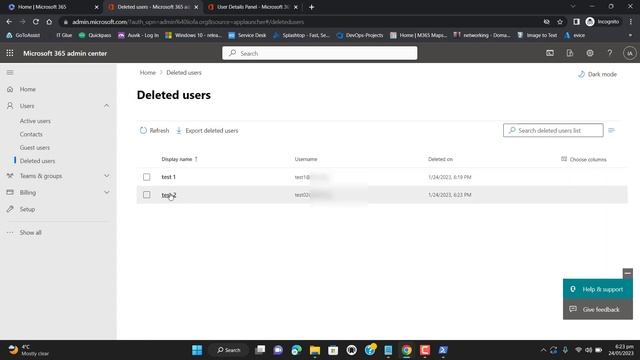
Task: Open the Windows Start button
Action: pos(197,350)
